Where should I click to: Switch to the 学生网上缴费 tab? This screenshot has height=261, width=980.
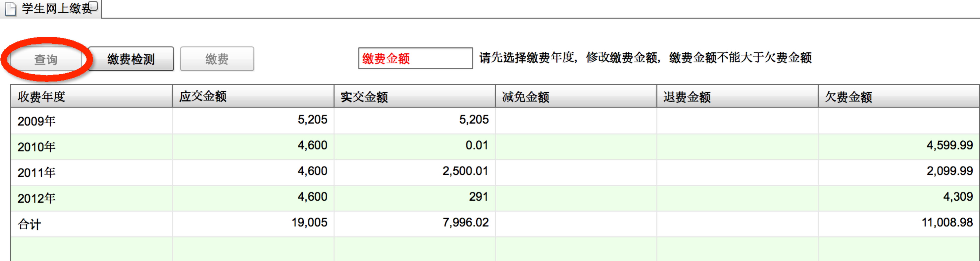click(x=56, y=9)
